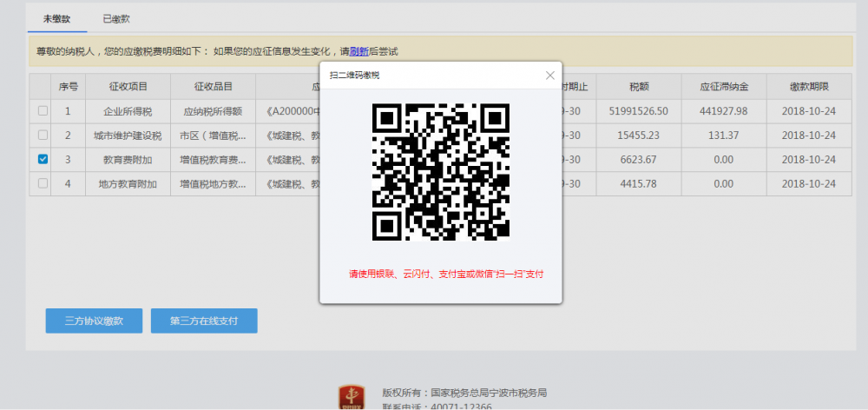Image resolution: width=868 pixels, height=410 pixels.
Task: Select the 地方教育附加 cell
Action: click(x=128, y=184)
